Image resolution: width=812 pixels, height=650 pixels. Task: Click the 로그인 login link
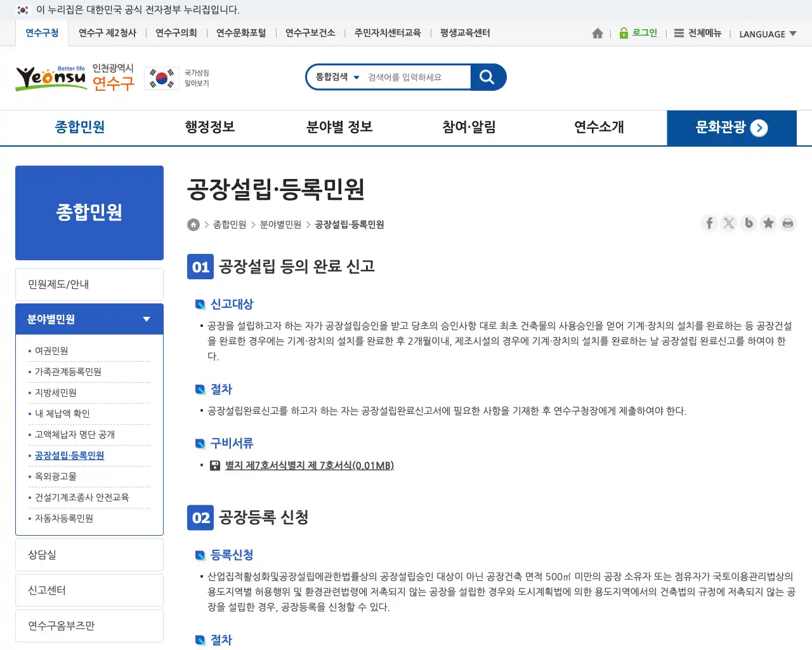tap(638, 33)
